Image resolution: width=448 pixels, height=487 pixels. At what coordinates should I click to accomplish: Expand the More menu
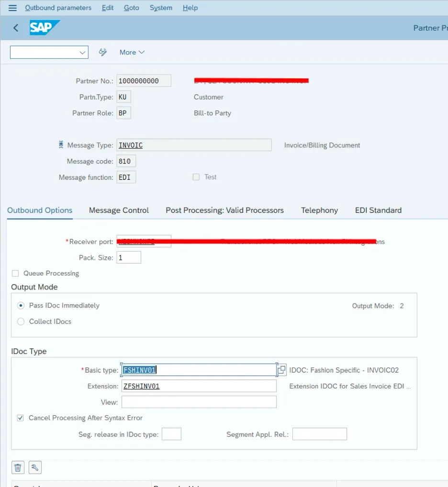tap(132, 52)
